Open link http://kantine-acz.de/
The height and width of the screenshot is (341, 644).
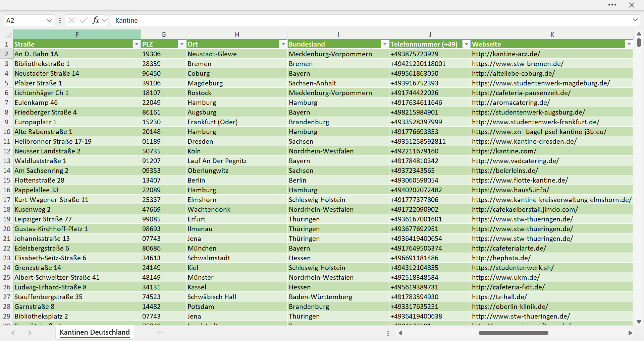[x=506, y=54]
